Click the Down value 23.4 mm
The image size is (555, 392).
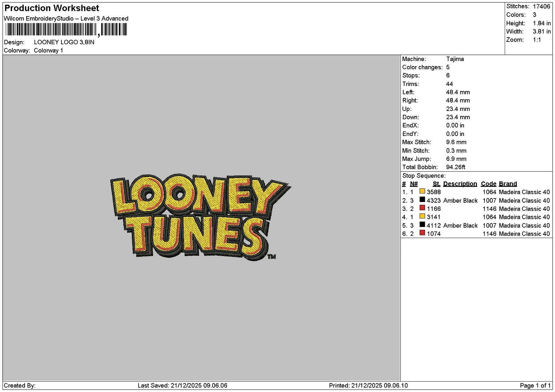[x=458, y=117]
